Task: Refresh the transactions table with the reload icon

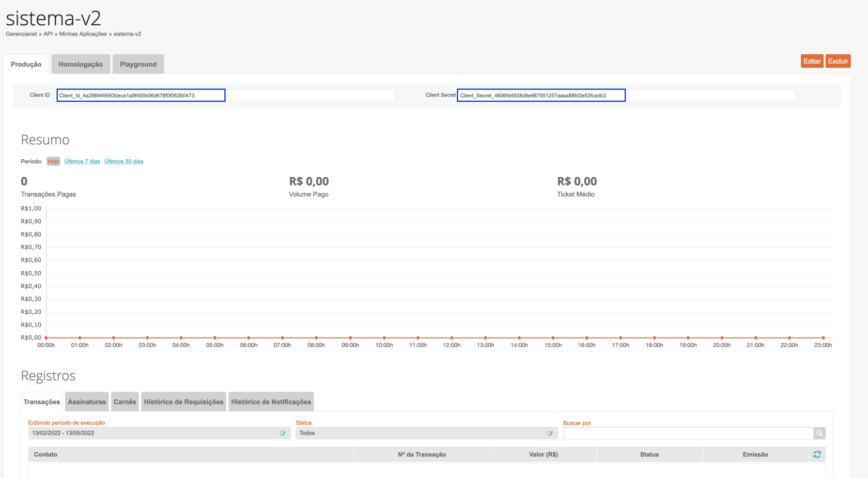Action: [817, 454]
